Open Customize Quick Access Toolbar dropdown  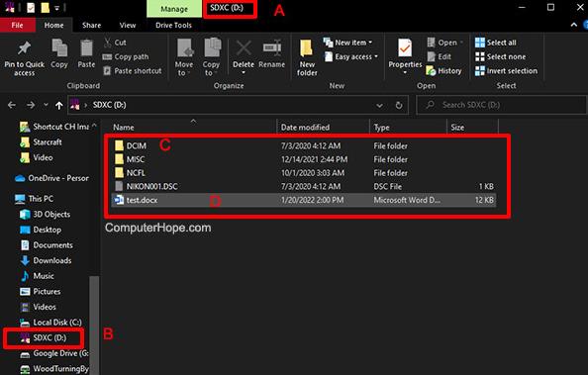click(x=56, y=8)
